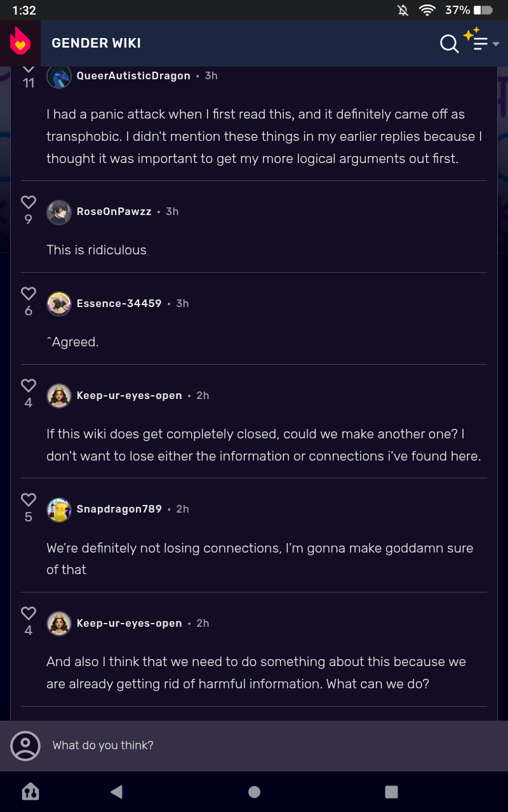
Task: View Snapdragon789's Pikachu avatar
Action: pyautogui.click(x=59, y=510)
